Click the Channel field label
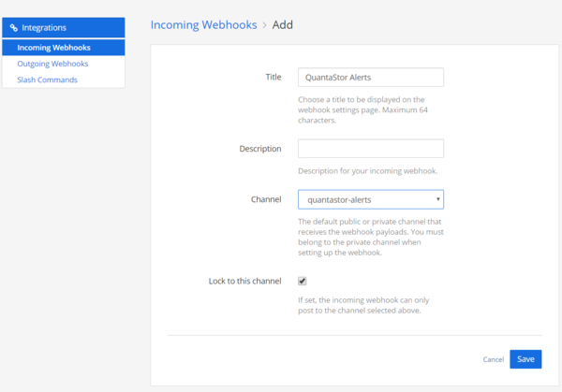 266,199
